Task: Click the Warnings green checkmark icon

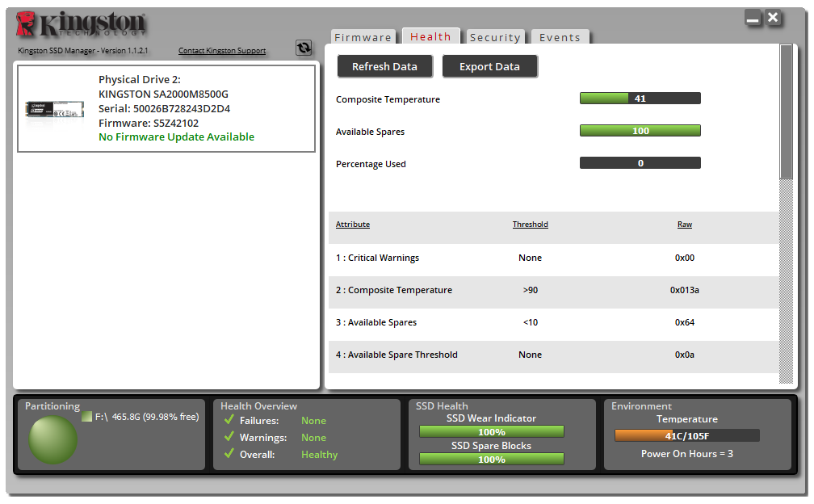Action: point(229,436)
